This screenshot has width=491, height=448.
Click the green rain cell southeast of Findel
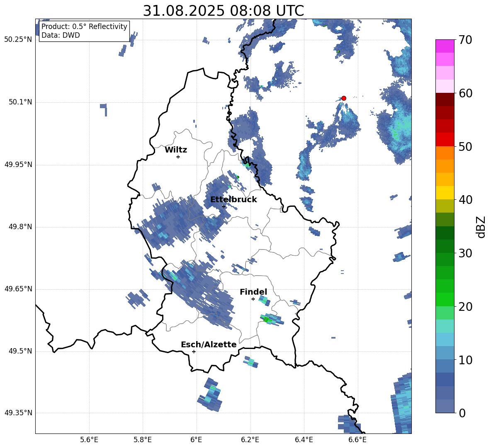[267, 320]
